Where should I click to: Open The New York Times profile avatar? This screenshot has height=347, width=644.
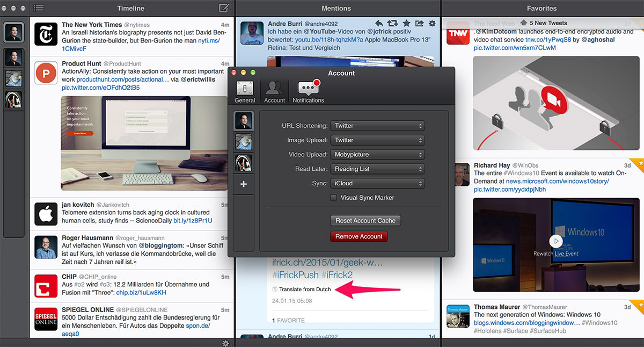point(46,34)
